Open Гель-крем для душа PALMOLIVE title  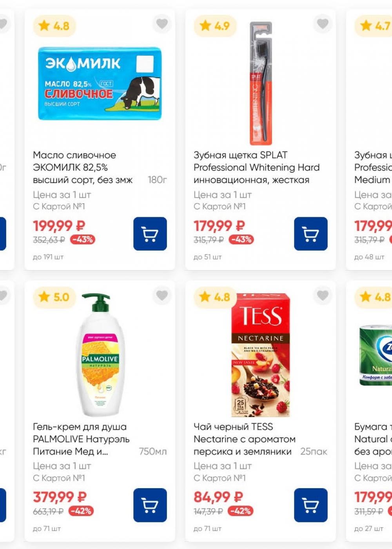point(81,439)
